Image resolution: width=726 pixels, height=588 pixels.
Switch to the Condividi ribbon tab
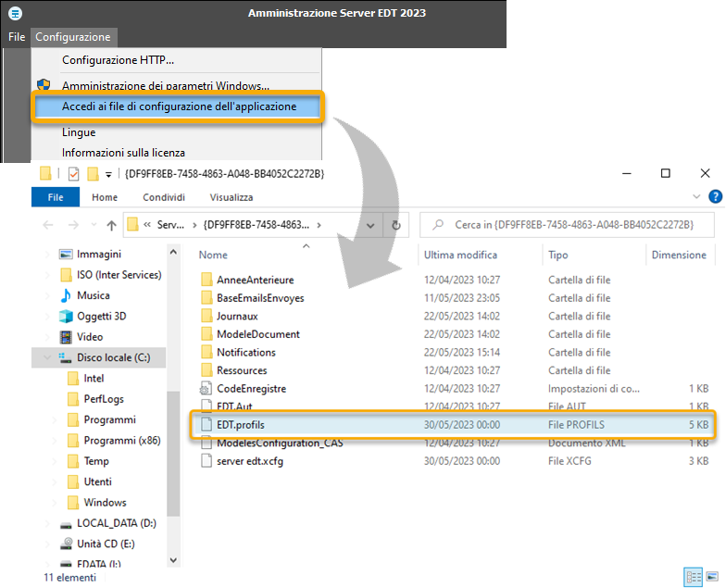(164, 197)
